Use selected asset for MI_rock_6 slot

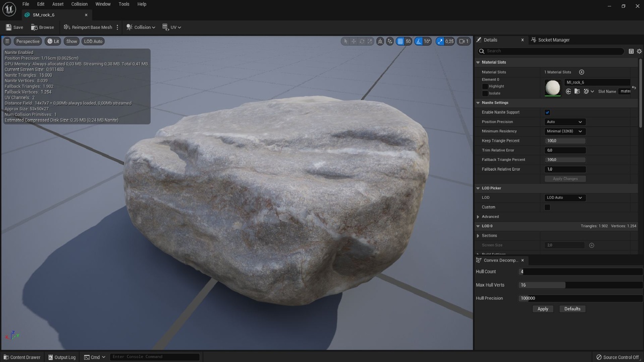[569, 92]
